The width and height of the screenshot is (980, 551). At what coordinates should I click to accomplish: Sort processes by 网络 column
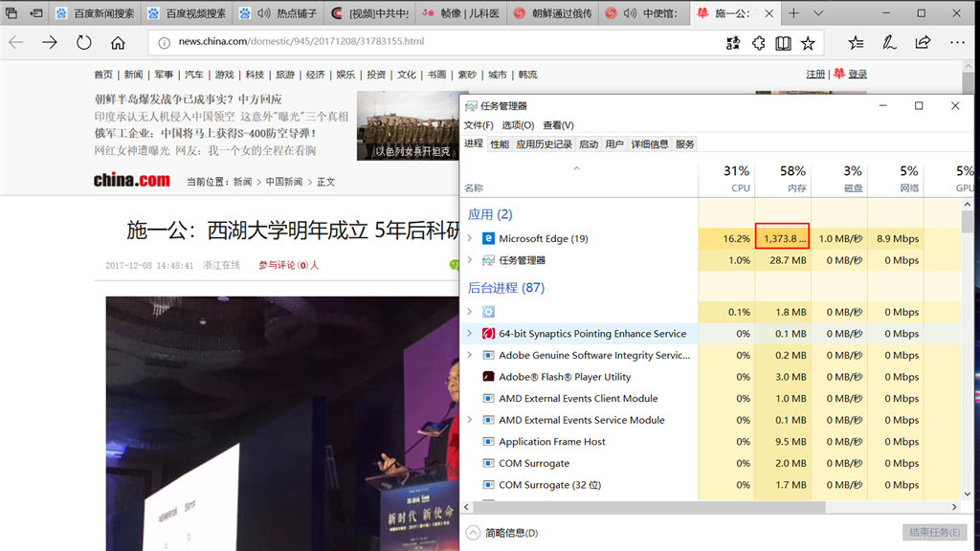click(x=896, y=179)
